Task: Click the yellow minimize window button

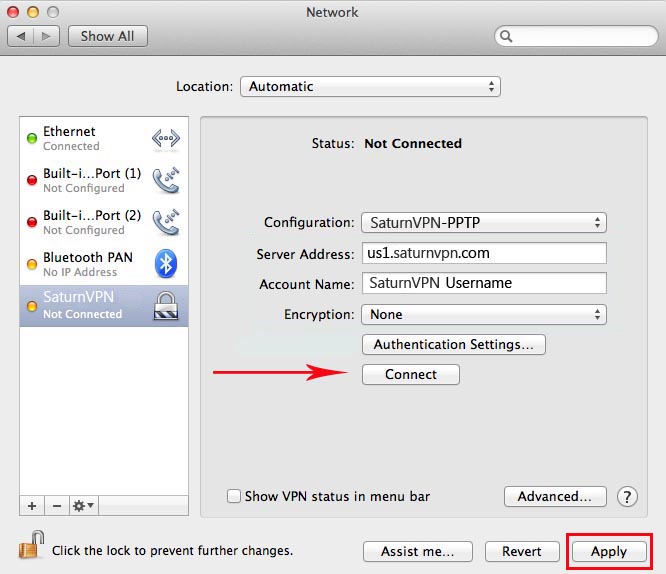Action: click(33, 12)
